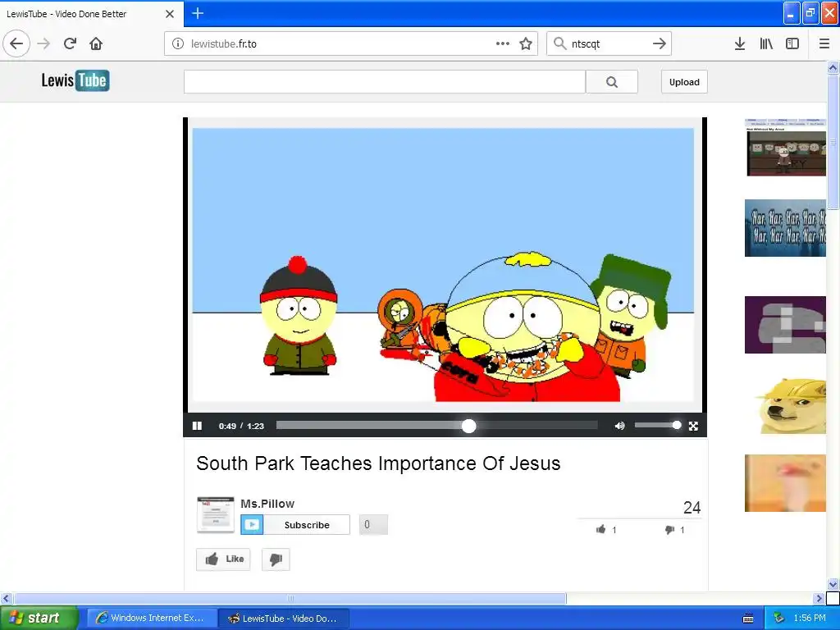This screenshot has height=630, width=840.
Task: Open the library bookshelf icon
Action: (x=766, y=43)
